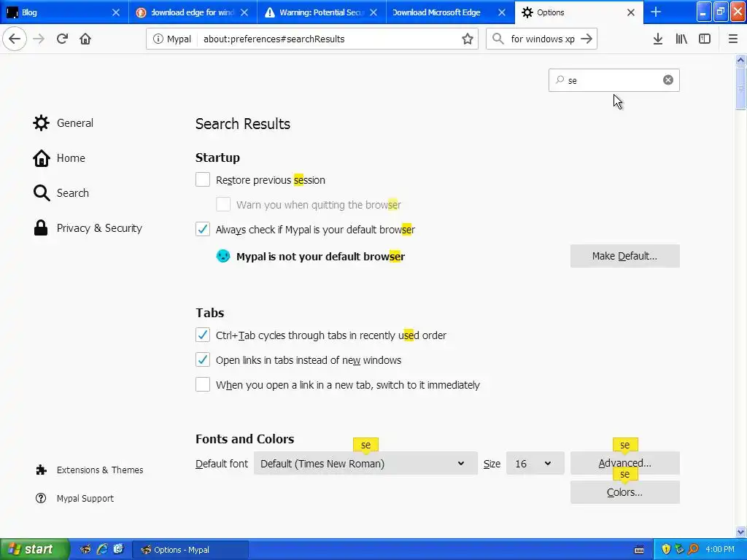Click the third quick launch icon in taskbar
Viewport: 747px width, 560px height.
[x=118, y=549]
